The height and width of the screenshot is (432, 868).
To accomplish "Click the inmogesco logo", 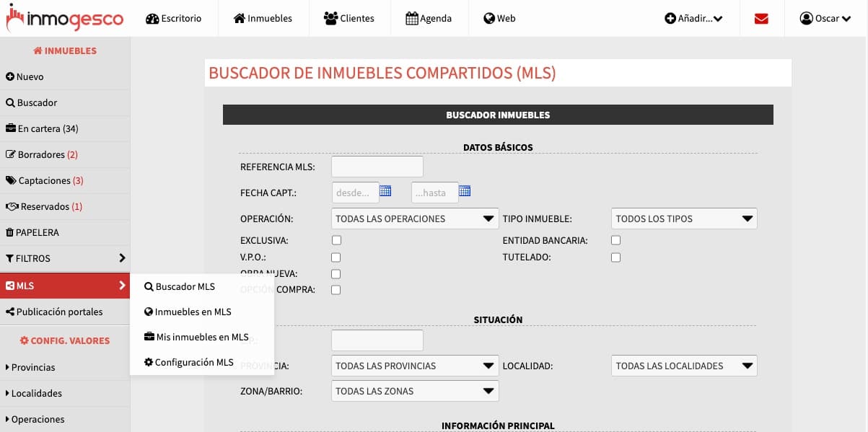I will [x=65, y=19].
